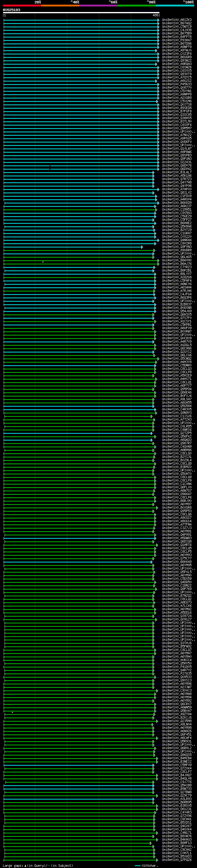Click the orange ~40% identity legend segment
This screenshot has height=868, width=197.
pos(60,6)
